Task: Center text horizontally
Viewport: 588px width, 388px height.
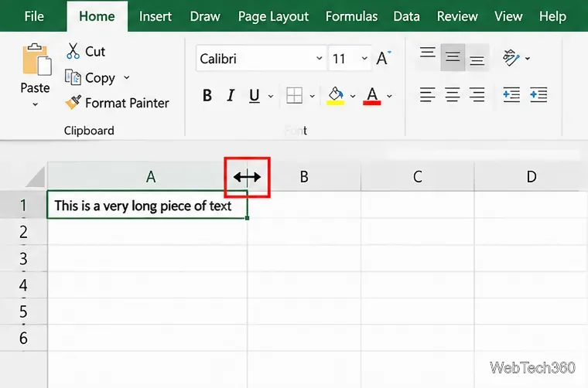Action: tap(453, 94)
